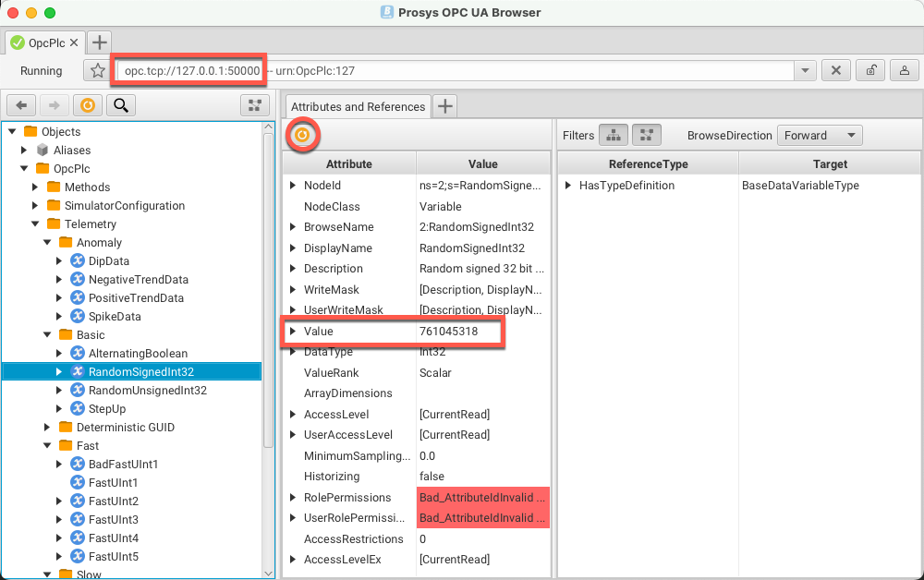Click the server address input field
The image size is (924, 580).
[x=456, y=71]
